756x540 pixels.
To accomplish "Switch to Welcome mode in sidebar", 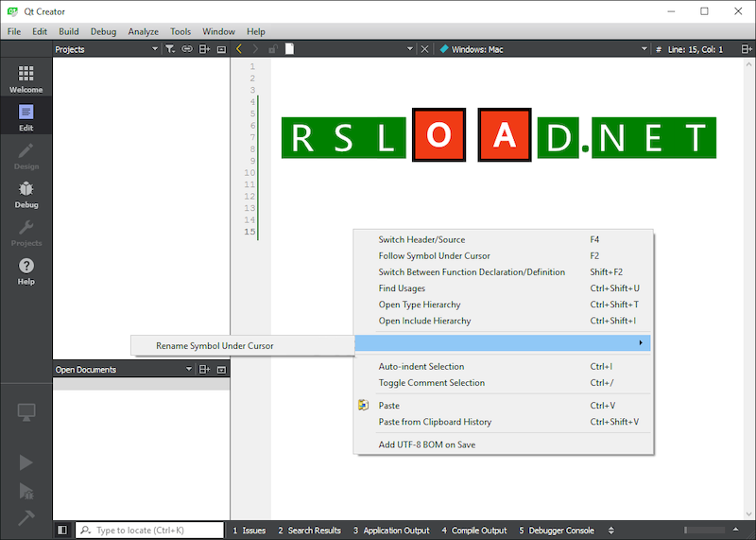I will [26, 78].
